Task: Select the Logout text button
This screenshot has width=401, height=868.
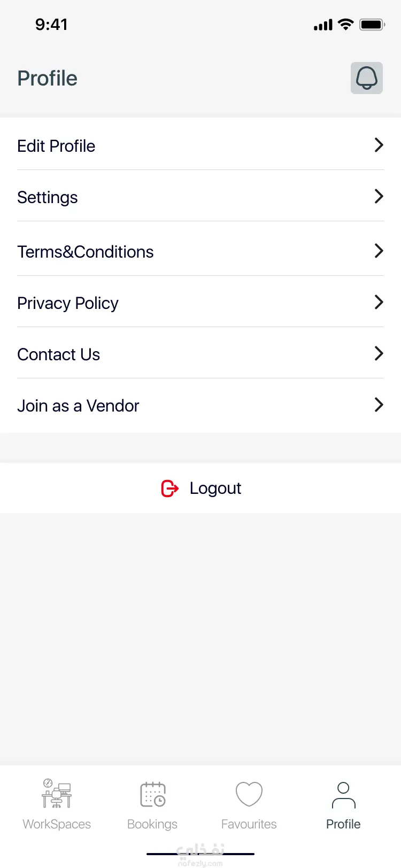Action: point(215,488)
